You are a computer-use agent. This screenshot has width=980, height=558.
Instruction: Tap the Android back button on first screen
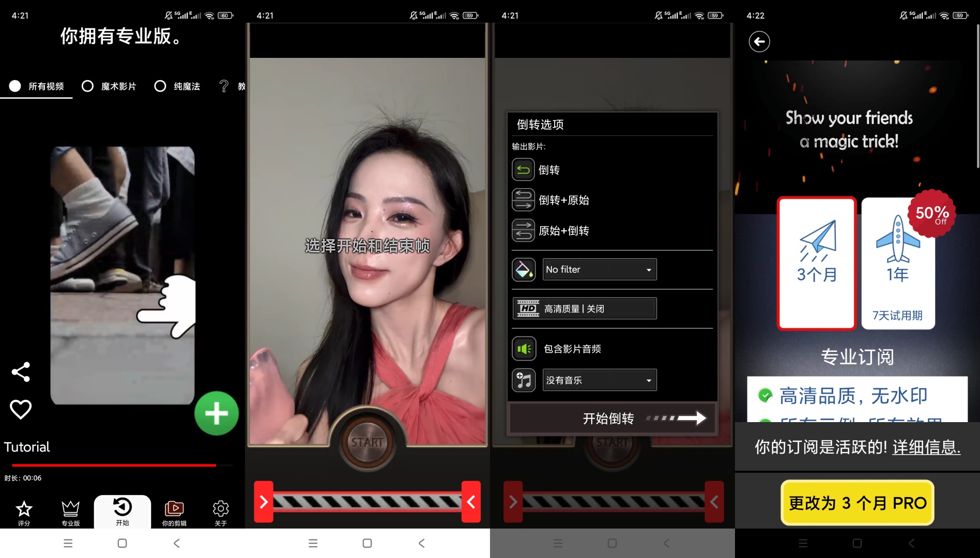coord(177,543)
